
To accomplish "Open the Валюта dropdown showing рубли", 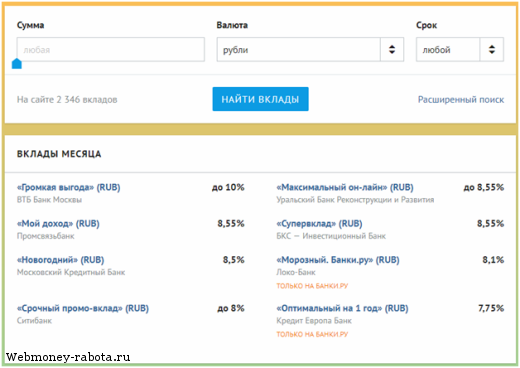I will coord(310,49).
